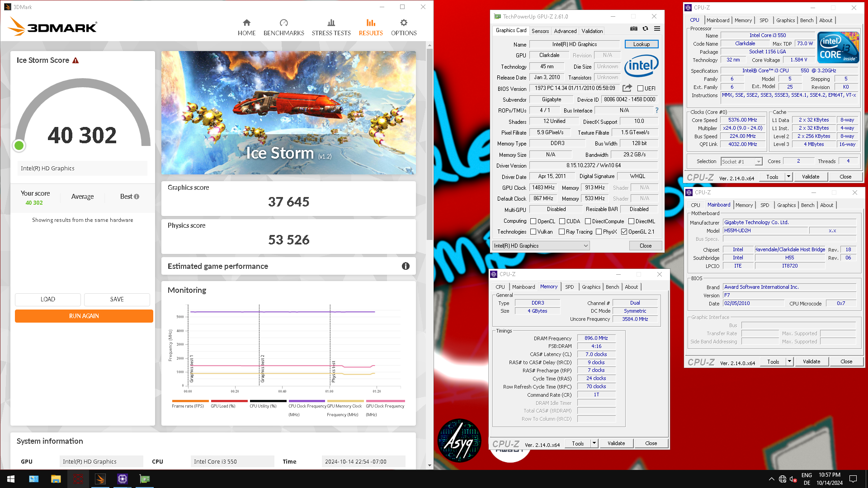Toggle the OpenGL 2.1 checkbox
The height and width of the screenshot is (488, 868).
tap(624, 232)
